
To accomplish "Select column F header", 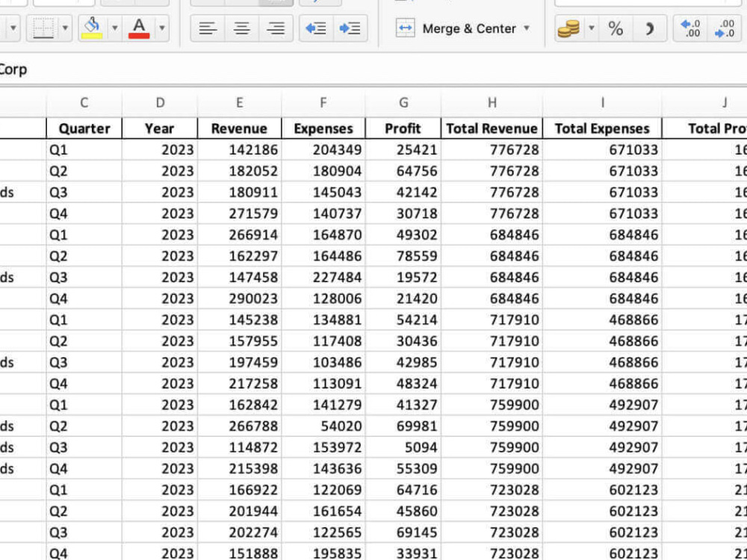I will coord(323,102).
